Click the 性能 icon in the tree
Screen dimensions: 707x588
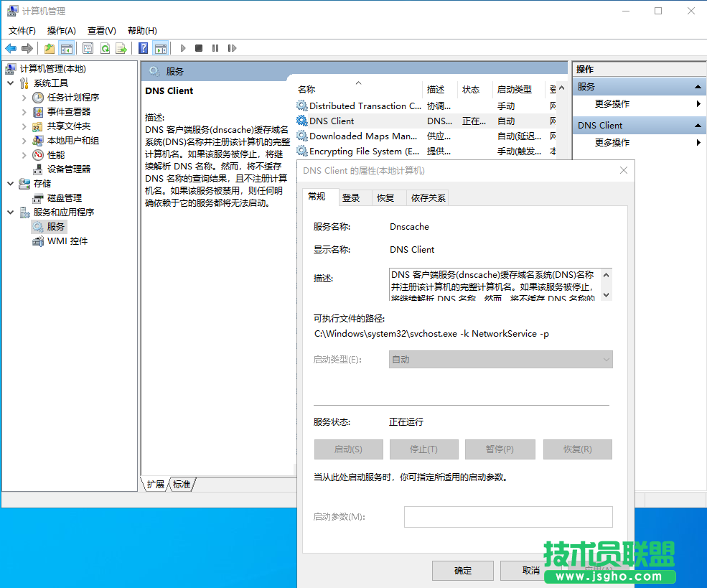pos(38,154)
